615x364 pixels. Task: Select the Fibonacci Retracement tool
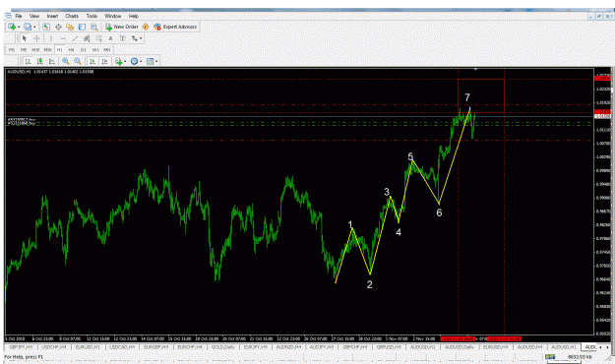[98, 38]
